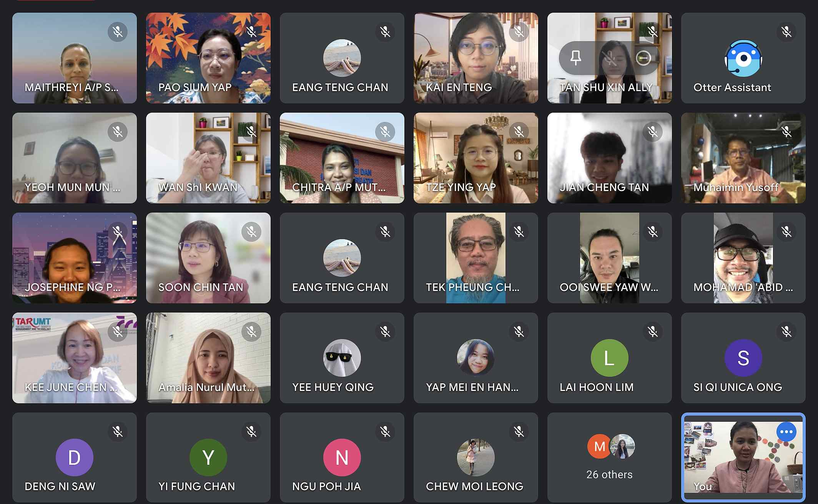The height and width of the screenshot is (504, 818).
Task: Pin TAN SHU XIN ALLY's video tile
Action: (x=575, y=58)
